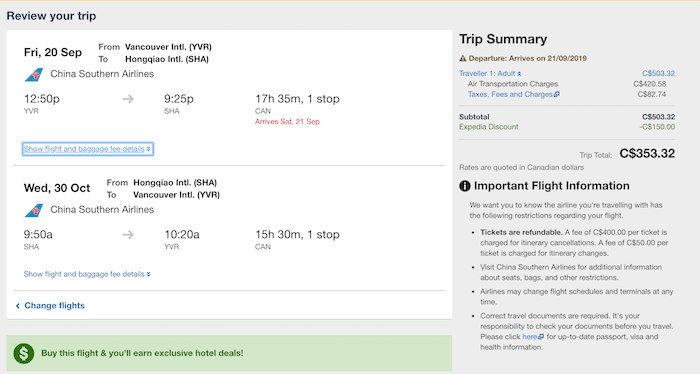Click the return flight direction arrow
The width and height of the screenshot is (700, 374).
pyautogui.click(x=128, y=234)
